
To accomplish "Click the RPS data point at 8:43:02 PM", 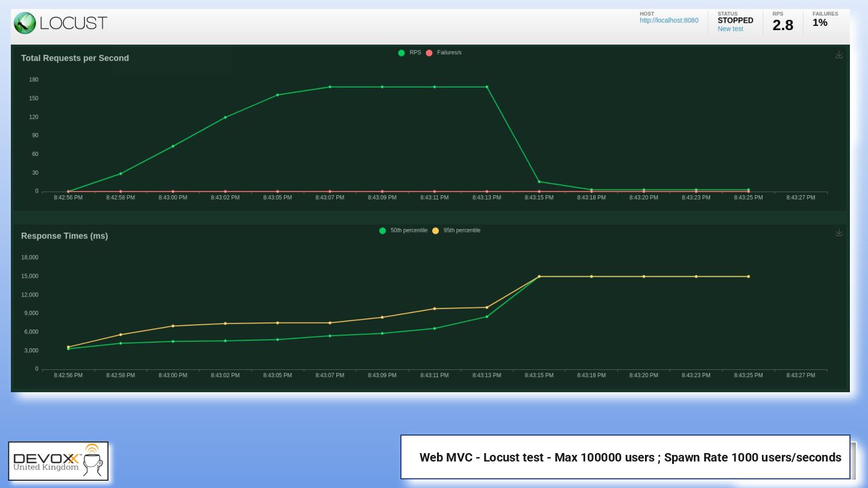I will (225, 117).
